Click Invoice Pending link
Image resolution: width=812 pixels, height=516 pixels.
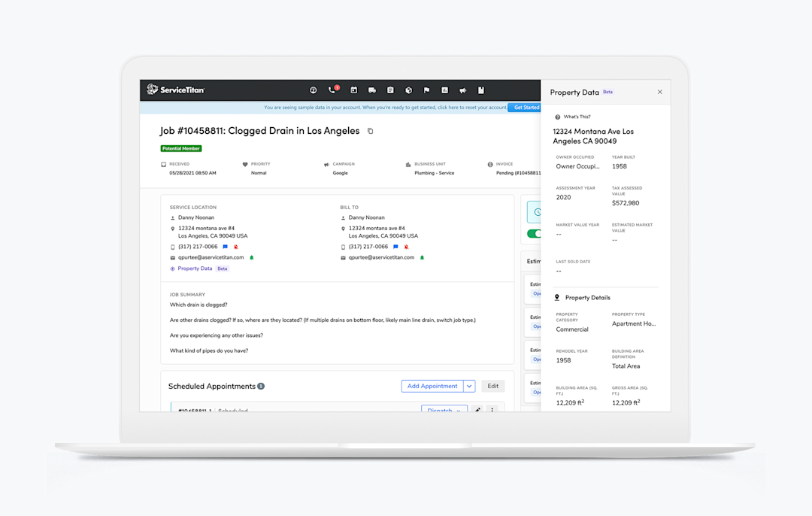[x=518, y=173]
